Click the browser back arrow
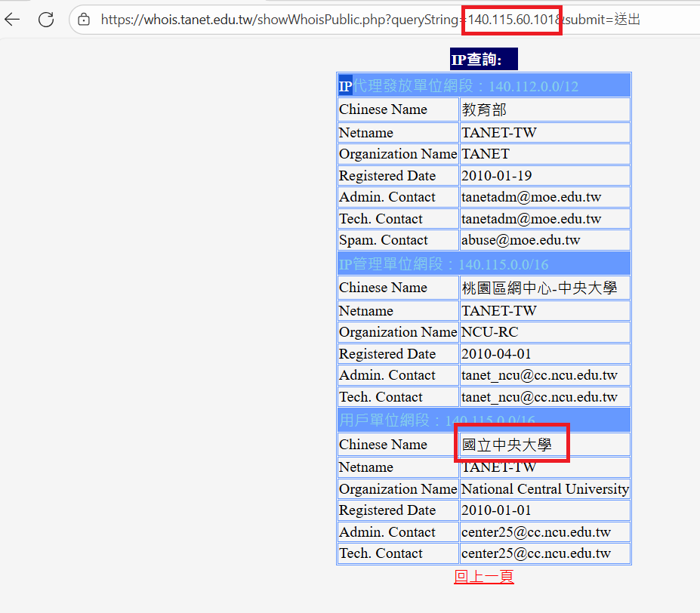Image resolution: width=700 pixels, height=613 pixels. pos(12,19)
